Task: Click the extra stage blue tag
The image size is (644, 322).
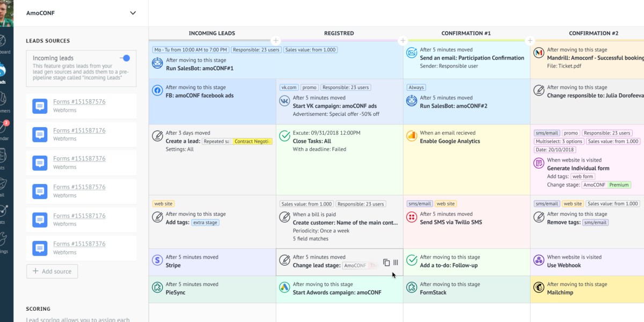Action: pyautogui.click(x=206, y=222)
